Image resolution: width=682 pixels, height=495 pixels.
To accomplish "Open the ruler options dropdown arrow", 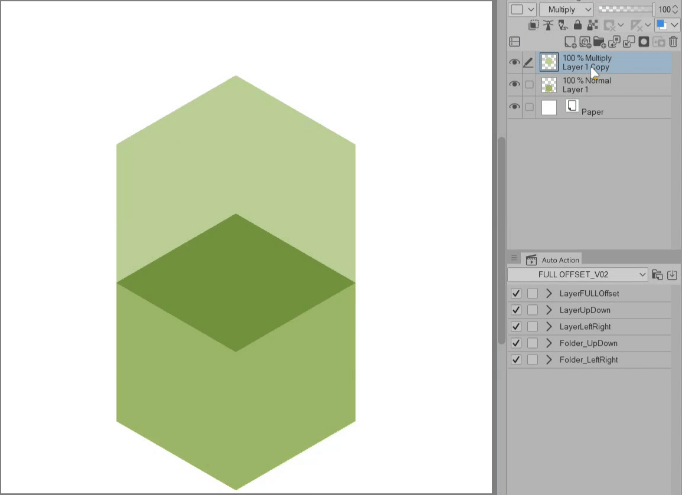I will pyautogui.click(x=648, y=25).
